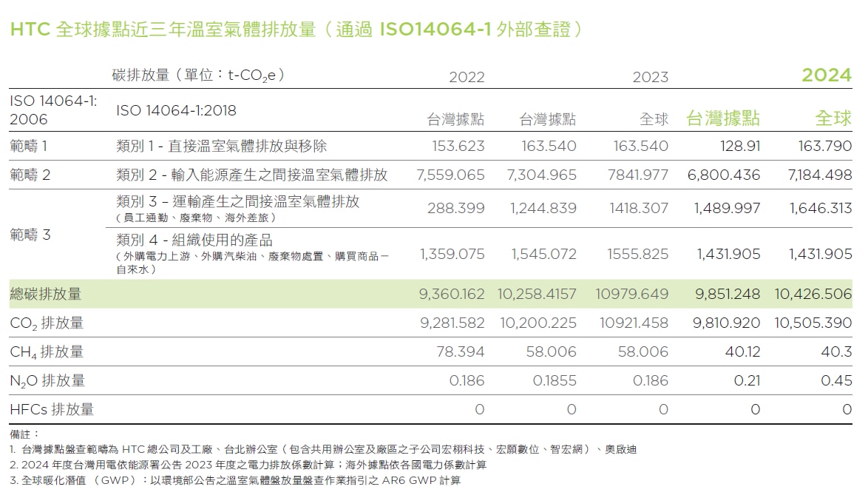Click the value 1,489.997
The image size is (868, 498).
click(728, 208)
